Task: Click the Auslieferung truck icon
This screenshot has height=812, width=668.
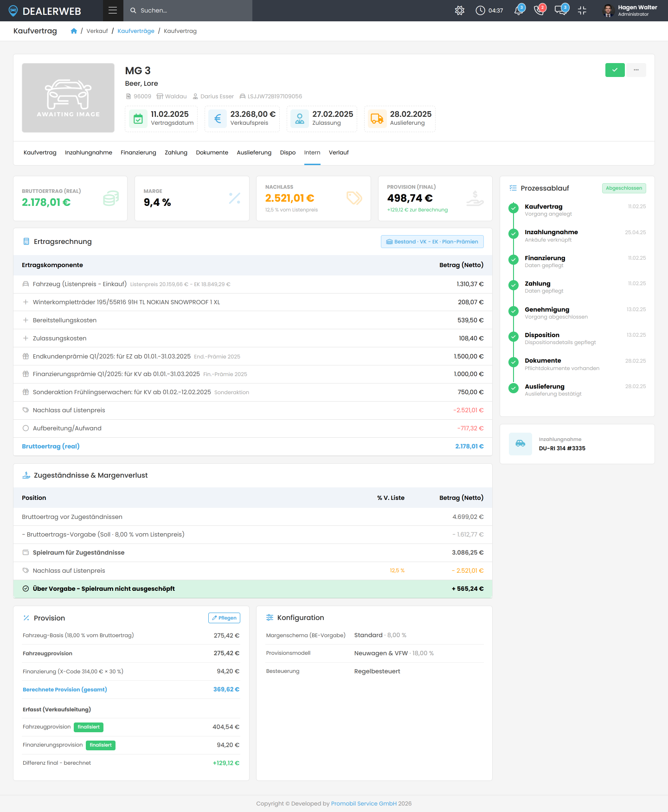Action: [377, 119]
